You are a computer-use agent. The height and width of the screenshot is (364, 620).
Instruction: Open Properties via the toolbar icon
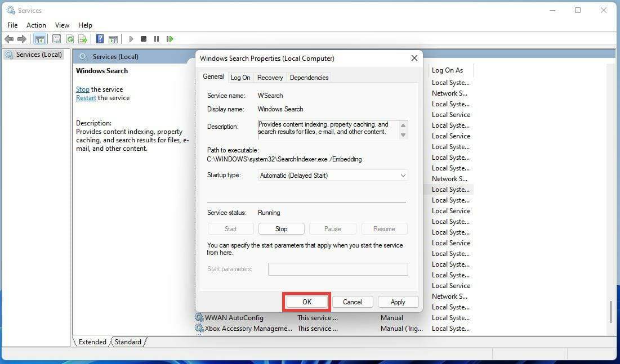pos(56,39)
